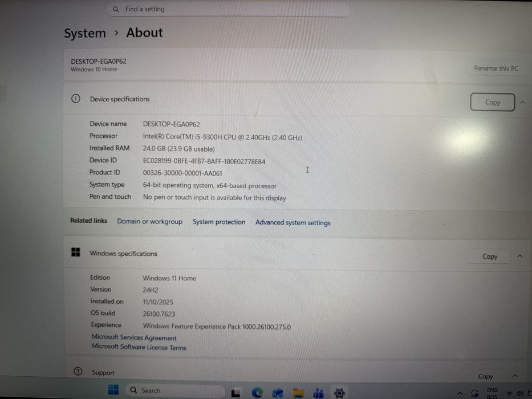Collapse the Support section
The height and width of the screenshot is (399, 532).
pos(515,376)
